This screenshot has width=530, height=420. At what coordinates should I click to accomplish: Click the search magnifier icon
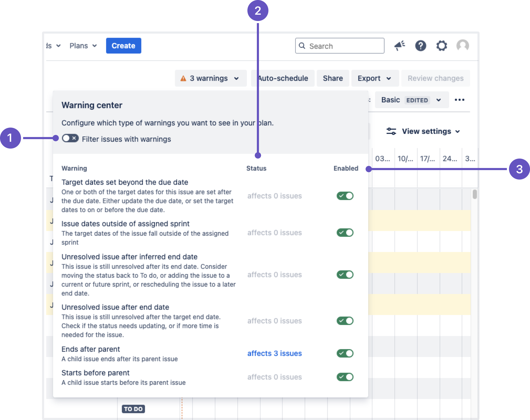(302, 46)
